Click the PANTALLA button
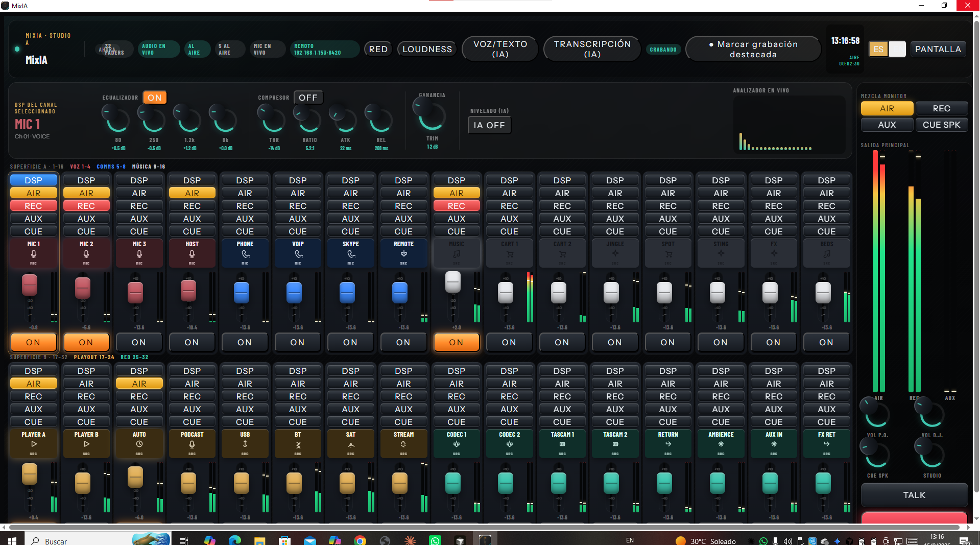The width and height of the screenshot is (980, 545). [x=938, y=49]
